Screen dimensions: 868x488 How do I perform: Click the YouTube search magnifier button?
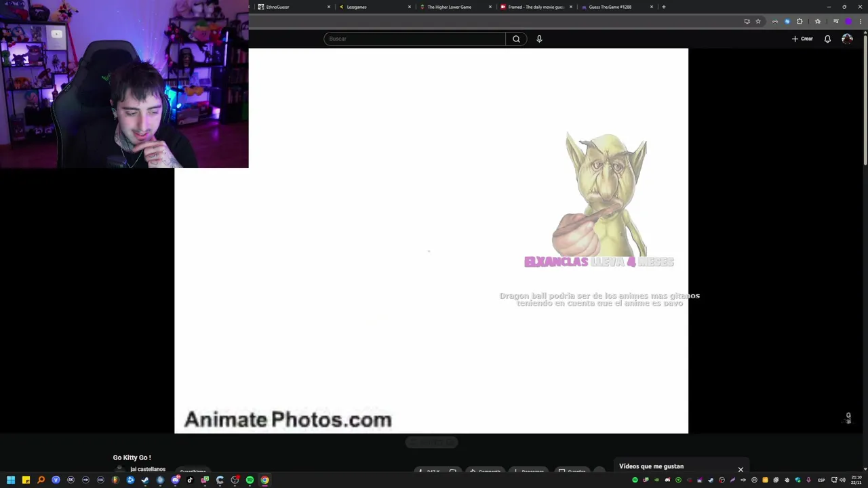[x=516, y=39]
